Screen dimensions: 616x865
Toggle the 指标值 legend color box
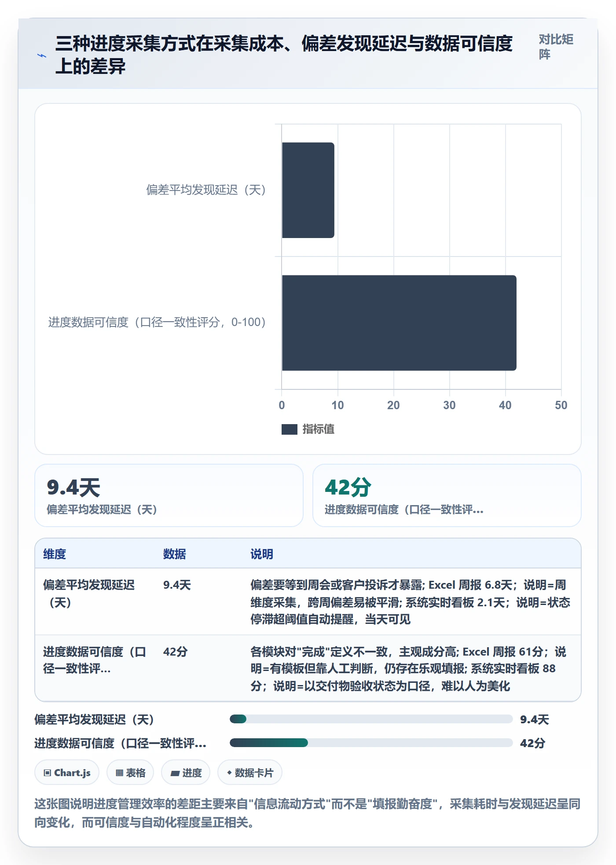pyautogui.click(x=290, y=429)
